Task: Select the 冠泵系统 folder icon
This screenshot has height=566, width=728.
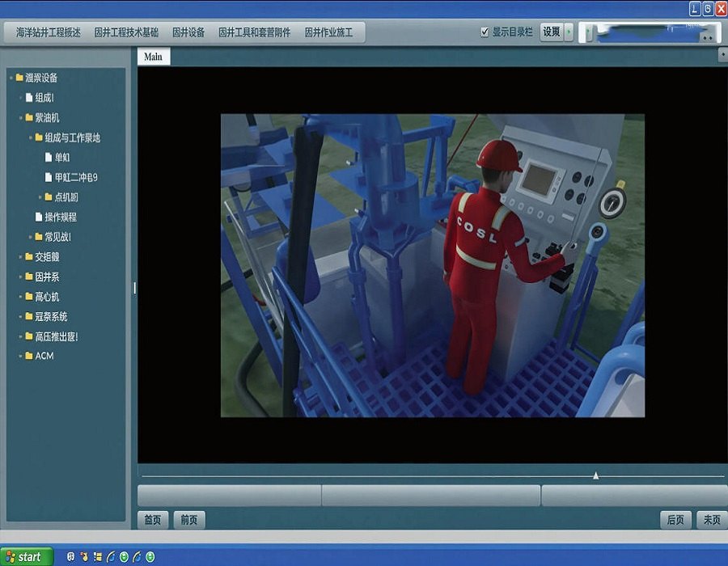Action: tap(29, 316)
